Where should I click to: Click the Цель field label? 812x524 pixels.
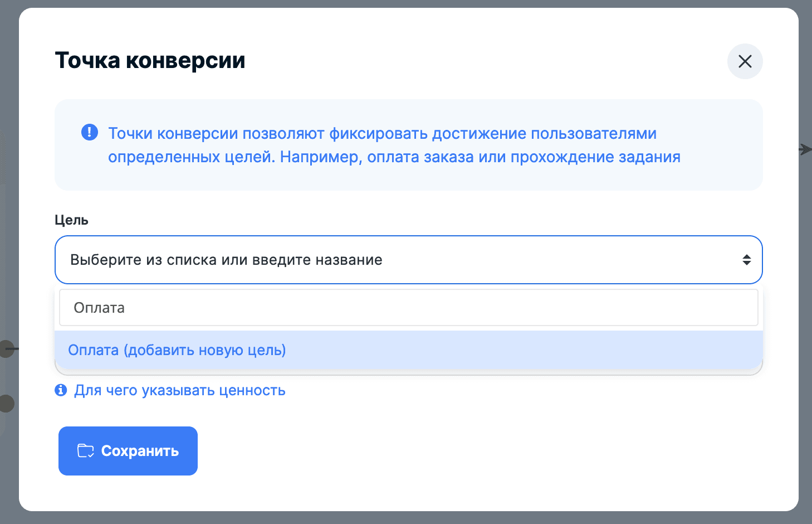(71, 220)
